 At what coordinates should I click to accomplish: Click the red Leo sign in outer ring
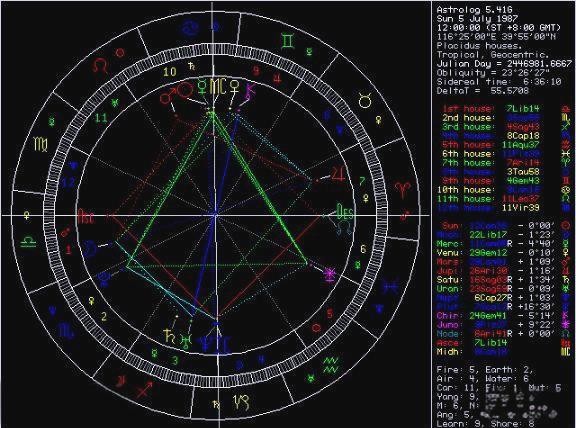click(x=101, y=65)
